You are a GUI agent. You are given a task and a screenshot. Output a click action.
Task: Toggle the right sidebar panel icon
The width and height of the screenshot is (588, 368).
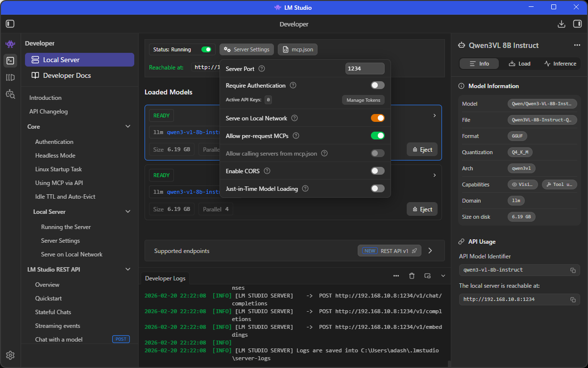pyautogui.click(x=577, y=24)
